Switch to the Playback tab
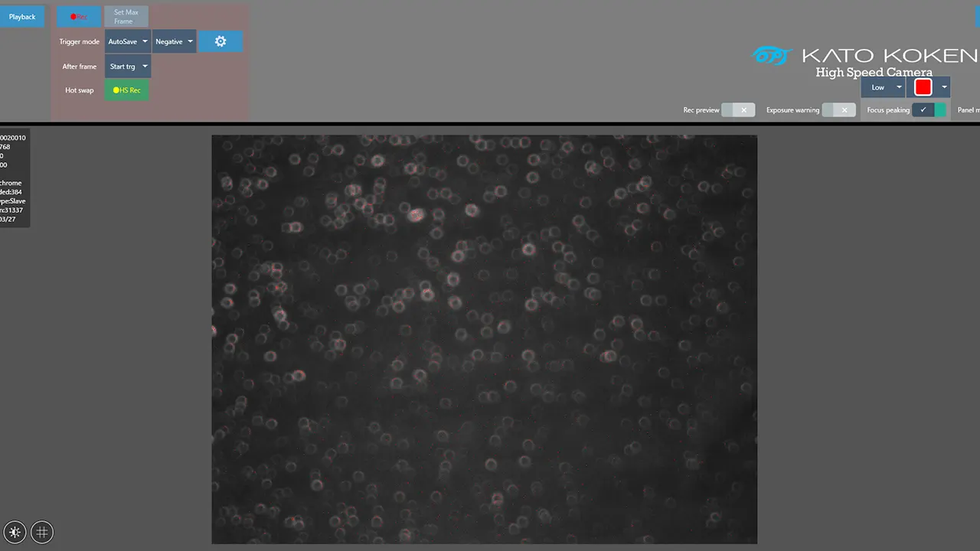The height and width of the screenshot is (551, 980). pos(22,17)
